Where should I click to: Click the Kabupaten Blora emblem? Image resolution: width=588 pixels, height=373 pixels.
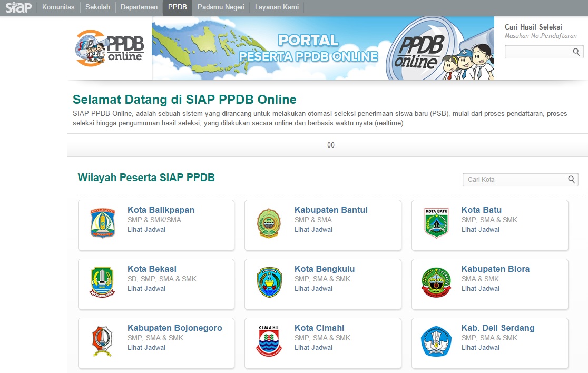coord(436,282)
